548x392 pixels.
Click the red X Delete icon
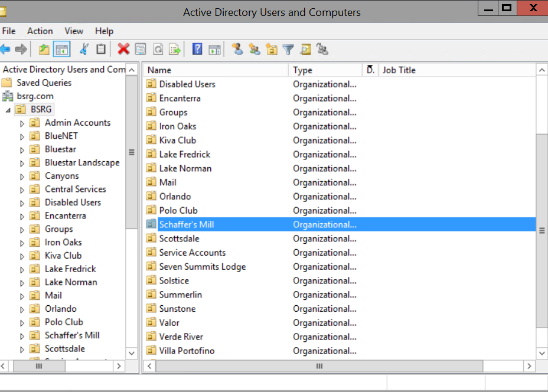click(x=123, y=49)
